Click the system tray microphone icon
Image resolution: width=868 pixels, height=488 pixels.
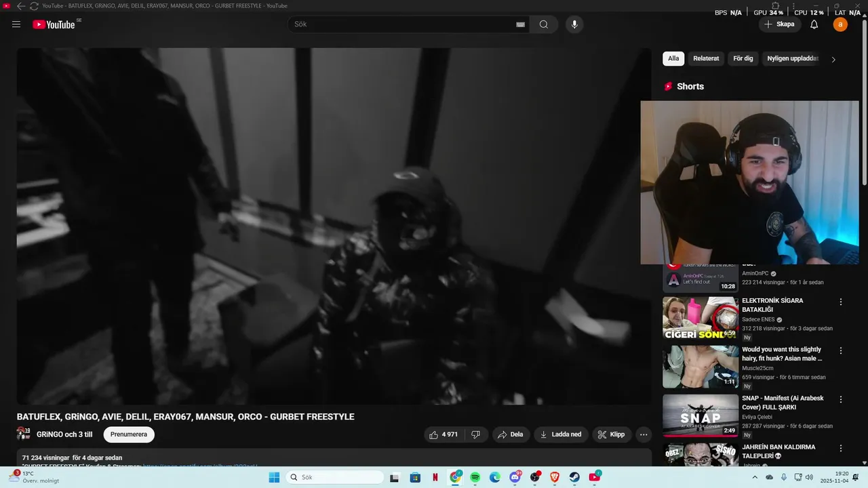coord(784,477)
